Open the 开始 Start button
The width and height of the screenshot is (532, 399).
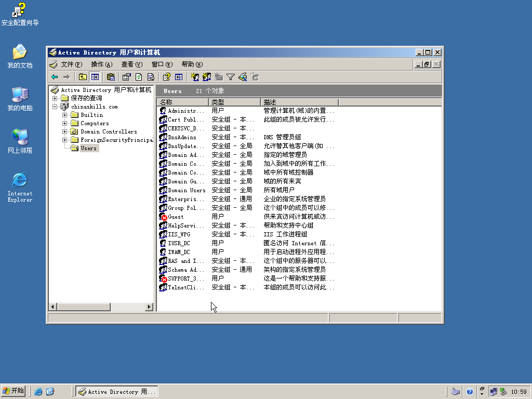pyautogui.click(x=14, y=391)
